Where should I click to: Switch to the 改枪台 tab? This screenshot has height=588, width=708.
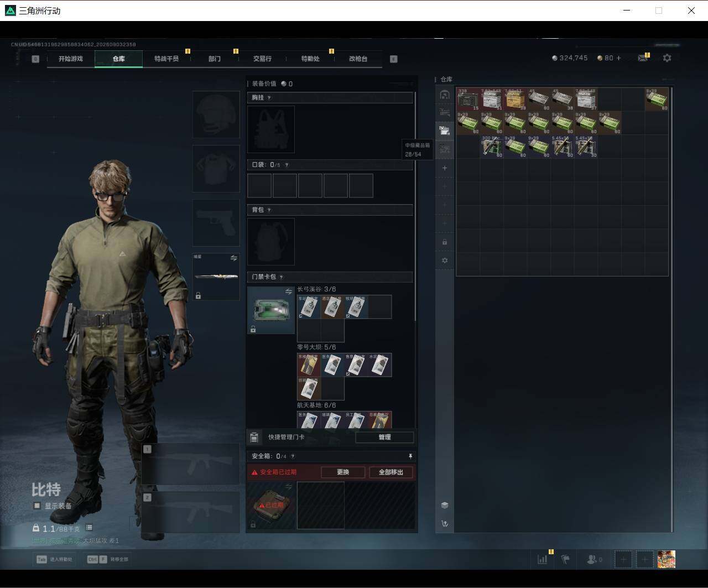[358, 59]
